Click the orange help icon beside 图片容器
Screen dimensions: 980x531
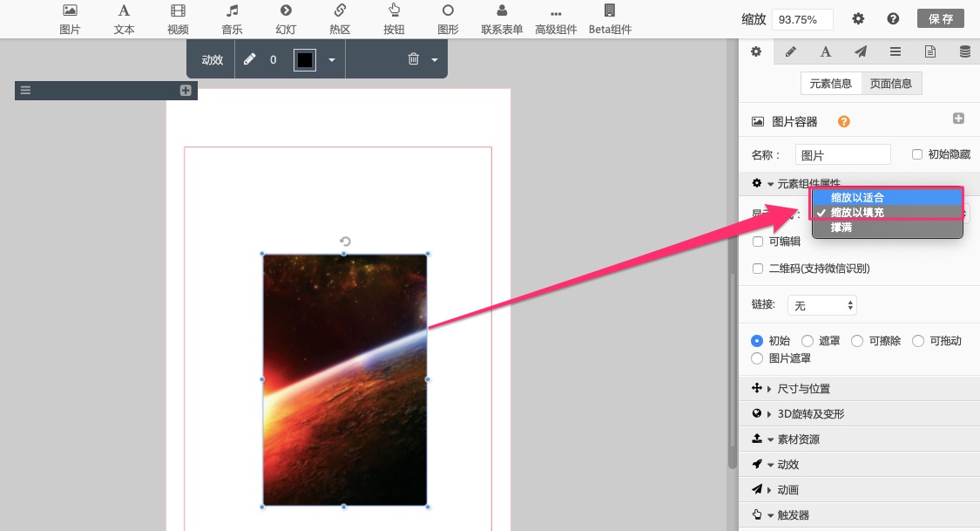click(843, 122)
